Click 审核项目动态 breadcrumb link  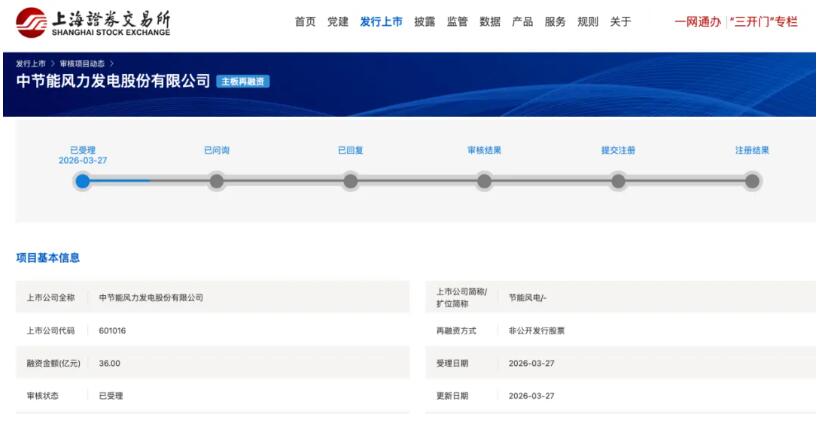point(83,63)
